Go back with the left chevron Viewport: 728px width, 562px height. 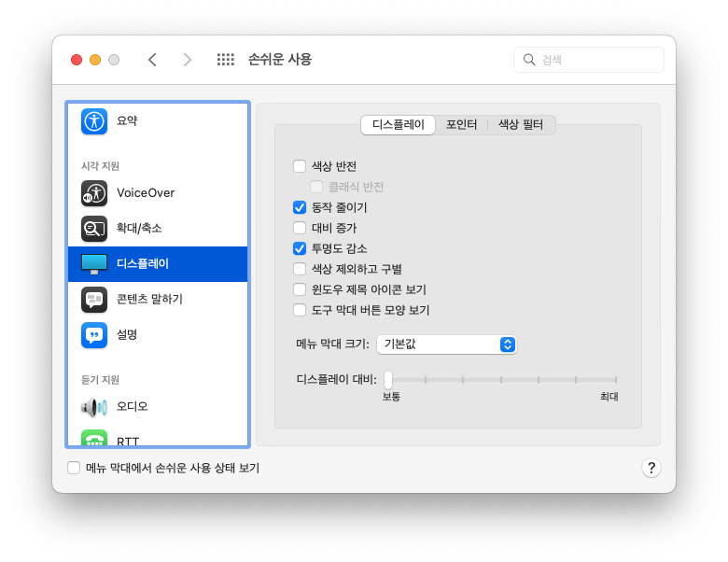coord(152,60)
